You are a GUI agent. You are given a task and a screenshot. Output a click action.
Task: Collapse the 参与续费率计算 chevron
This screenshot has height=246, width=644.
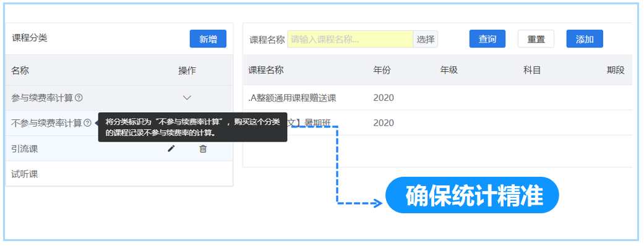pyautogui.click(x=187, y=98)
